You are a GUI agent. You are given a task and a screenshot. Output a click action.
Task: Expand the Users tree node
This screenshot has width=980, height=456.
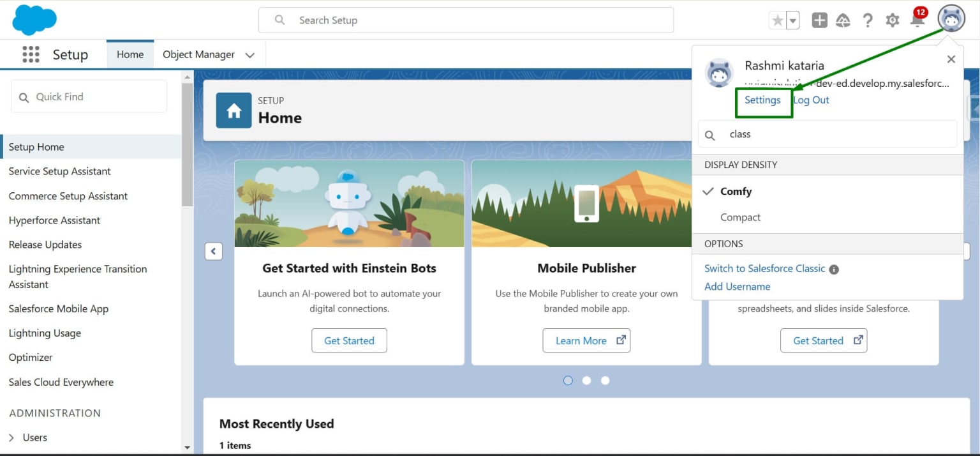click(x=11, y=437)
